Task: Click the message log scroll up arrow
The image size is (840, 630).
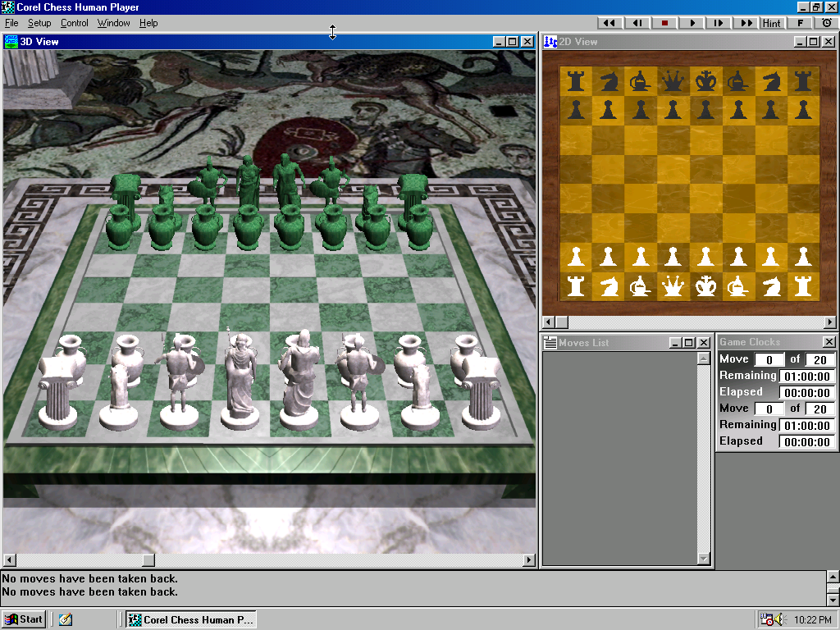Action: click(x=833, y=577)
